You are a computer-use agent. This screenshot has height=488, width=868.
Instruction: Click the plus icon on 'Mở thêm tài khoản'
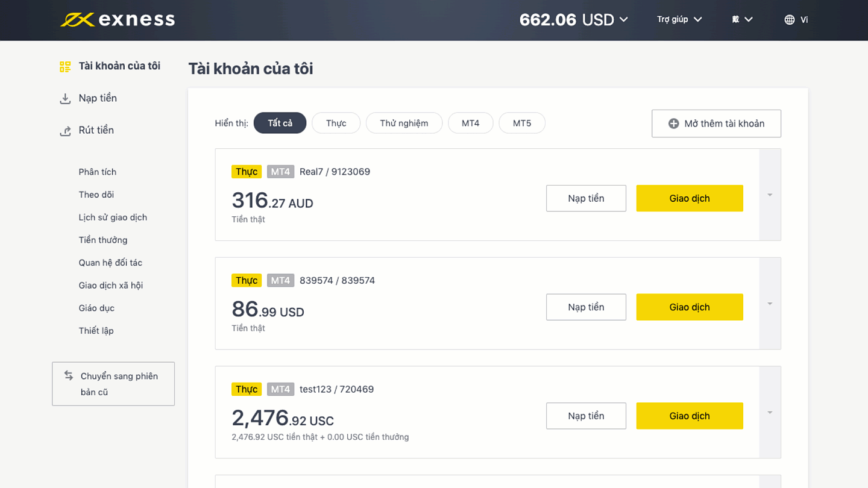coord(674,124)
